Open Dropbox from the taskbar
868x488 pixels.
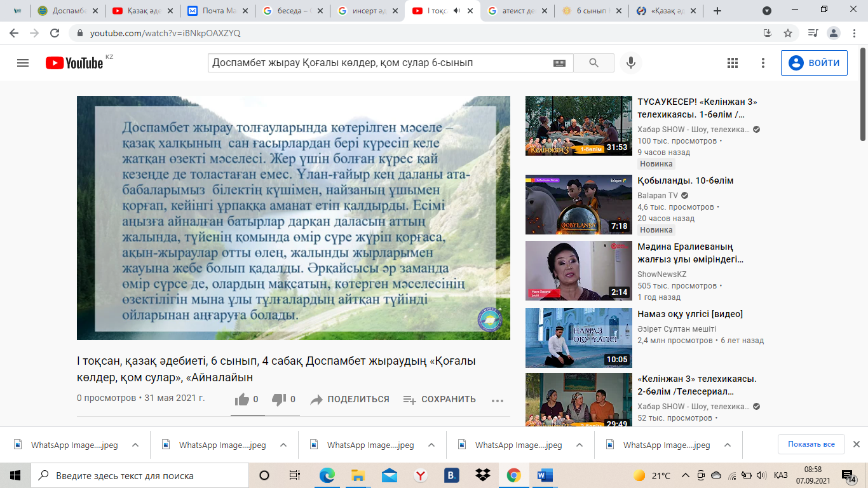click(x=483, y=475)
